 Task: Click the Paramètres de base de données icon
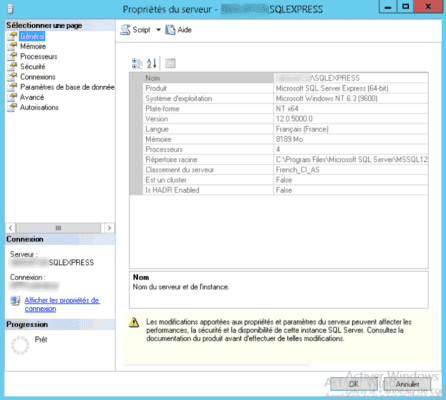pyautogui.click(x=12, y=87)
